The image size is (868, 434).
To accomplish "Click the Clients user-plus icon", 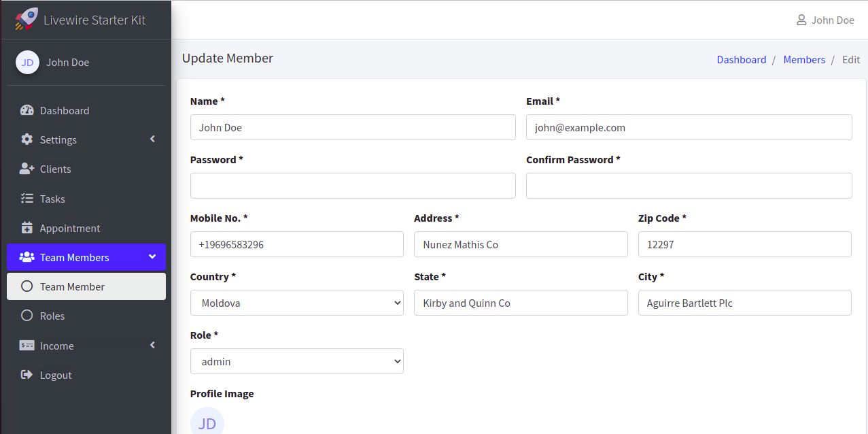I will tap(27, 169).
